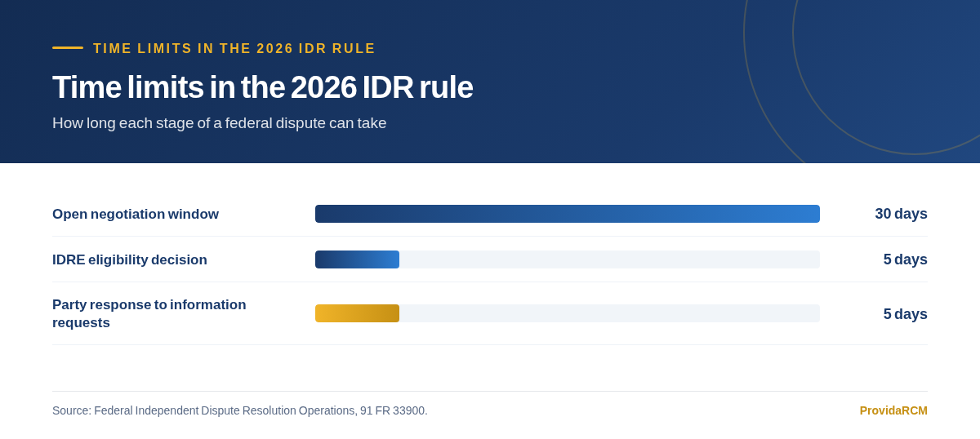
Task: Click the gold Party response bar
Action: point(357,313)
